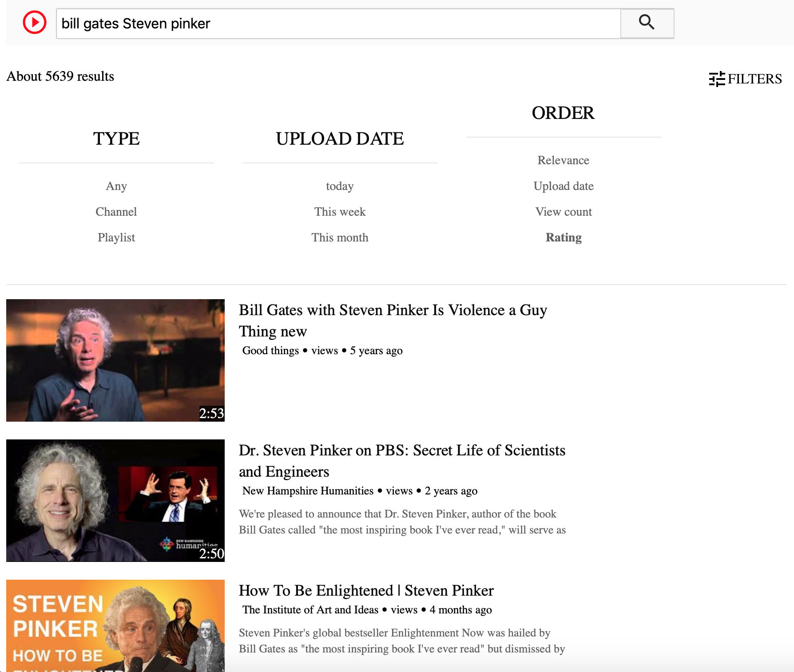Filter uploads to This week
The height and width of the screenshot is (672, 794).
click(x=340, y=212)
